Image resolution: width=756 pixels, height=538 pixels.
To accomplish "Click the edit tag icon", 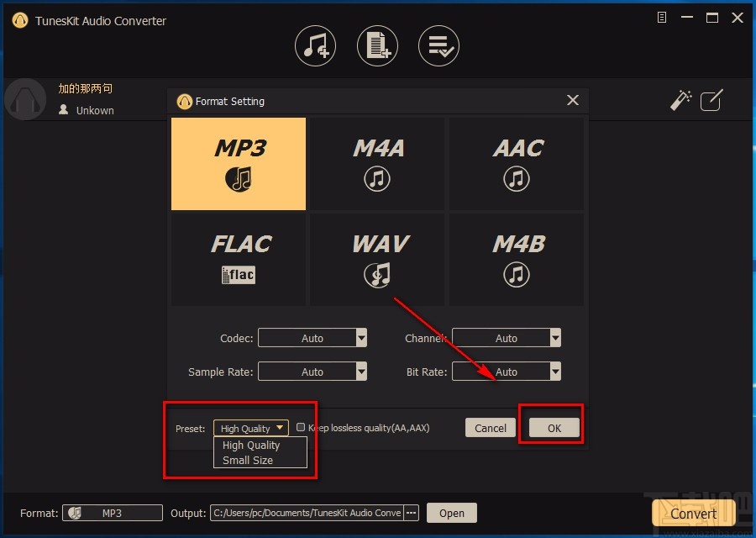I will [x=711, y=100].
